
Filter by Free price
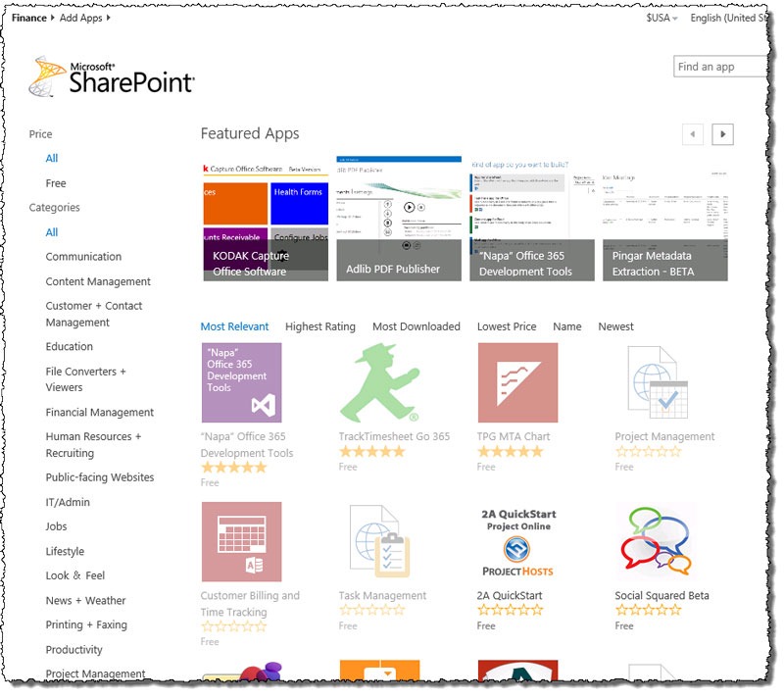pos(56,183)
